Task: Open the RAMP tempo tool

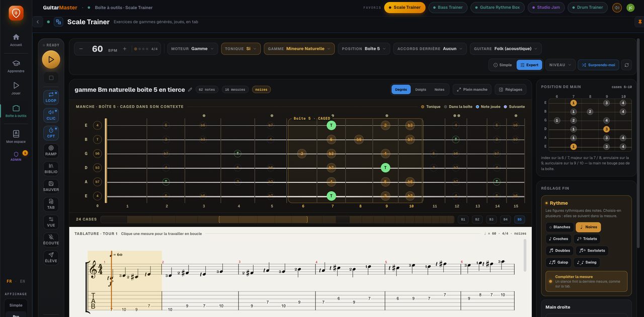Action: coord(51,151)
